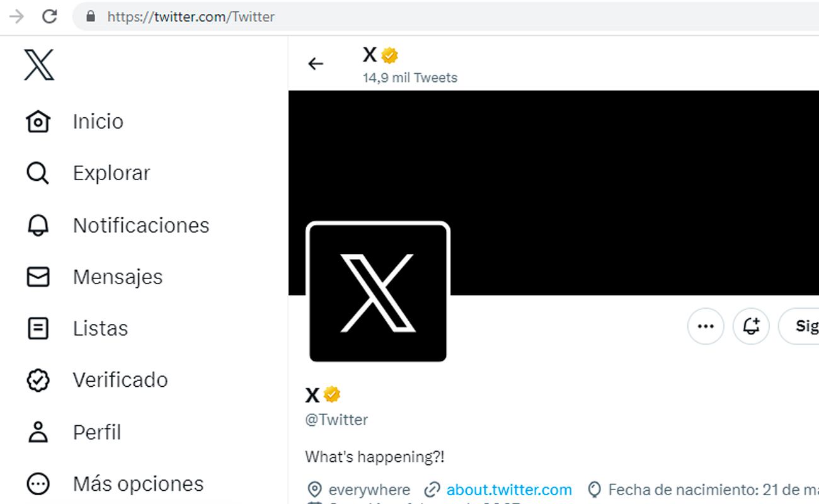Select the Inicio home icon
This screenshot has height=504, width=819.
pos(38,121)
